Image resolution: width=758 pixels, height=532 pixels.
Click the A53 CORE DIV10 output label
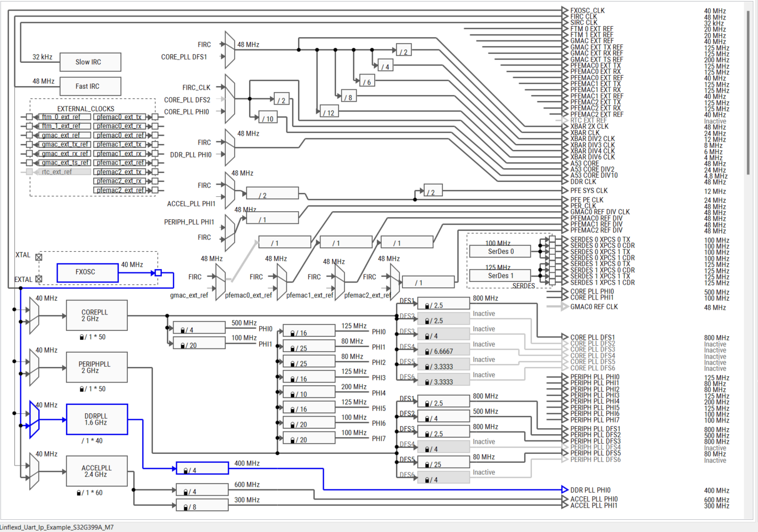click(x=594, y=176)
